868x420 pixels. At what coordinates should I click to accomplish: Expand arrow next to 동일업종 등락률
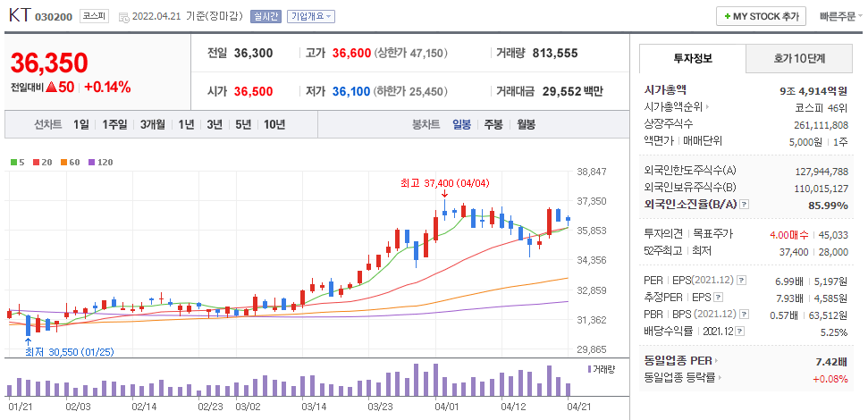click(x=720, y=378)
